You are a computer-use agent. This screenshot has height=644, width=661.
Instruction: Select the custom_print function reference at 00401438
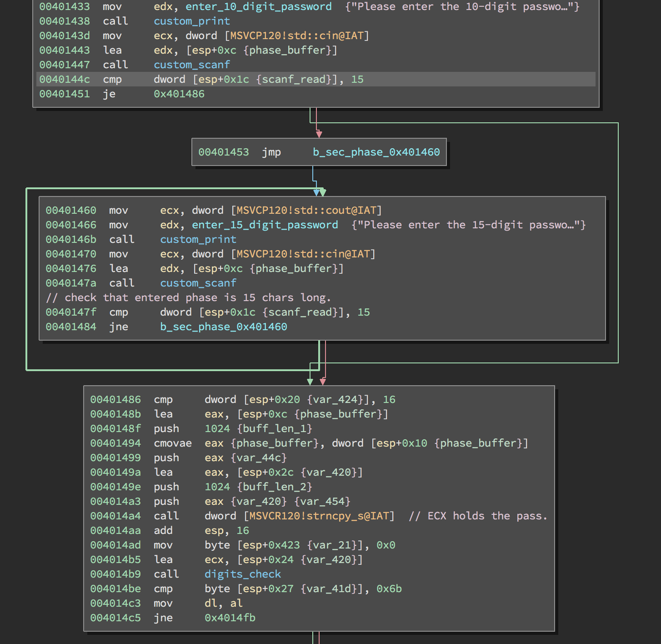pos(192,21)
